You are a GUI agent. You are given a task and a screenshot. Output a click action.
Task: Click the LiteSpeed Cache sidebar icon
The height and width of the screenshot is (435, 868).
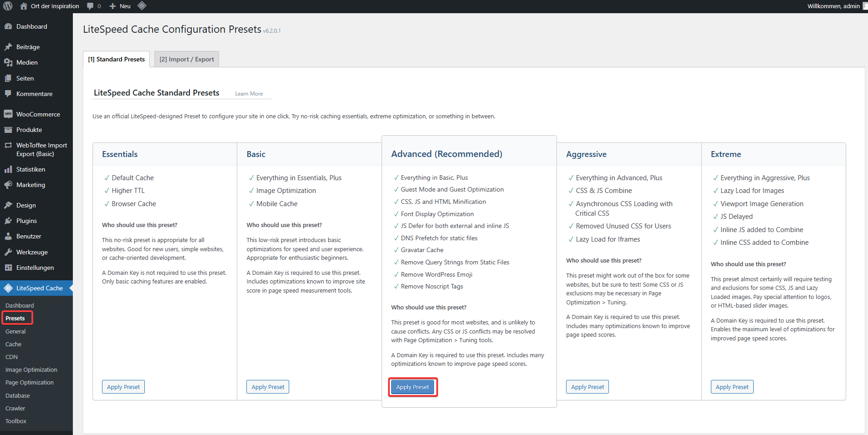coord(8,288)
